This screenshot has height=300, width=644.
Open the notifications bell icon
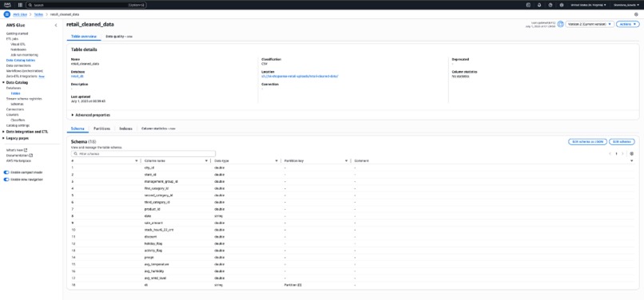[x=539, y=5]
